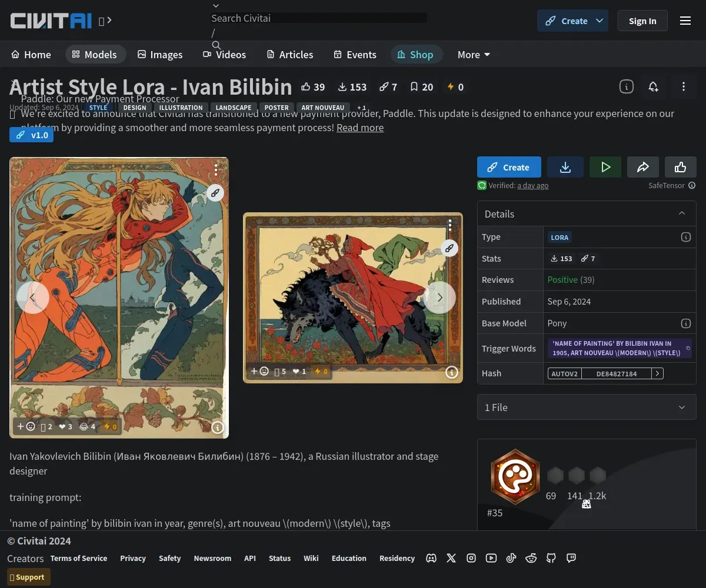Viewport: 706px width, 588px height.
Task: Click info icon on first image
Action: click(x=218, y=427)
